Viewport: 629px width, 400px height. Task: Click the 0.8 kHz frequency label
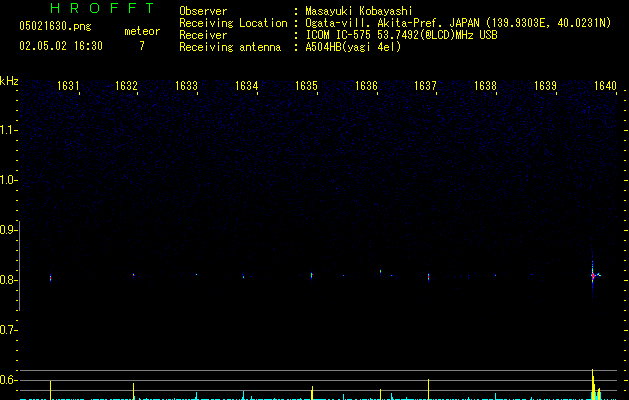(x=8, y=280)
